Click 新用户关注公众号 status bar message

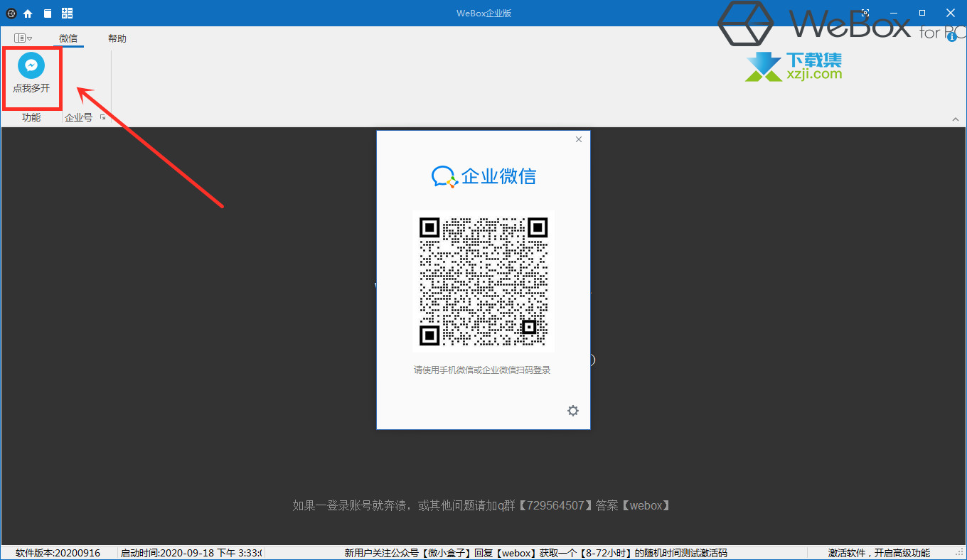point(535,553)
